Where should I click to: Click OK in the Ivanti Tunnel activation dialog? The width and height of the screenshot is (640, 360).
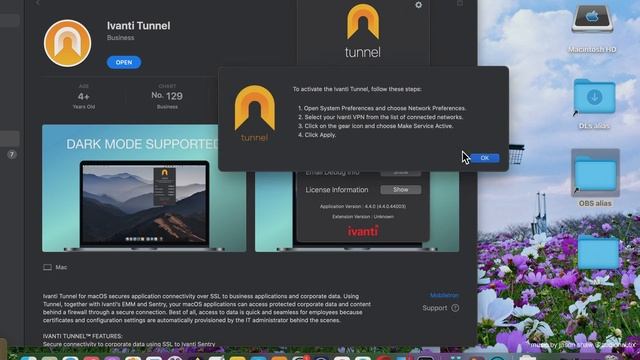[484, 158]
